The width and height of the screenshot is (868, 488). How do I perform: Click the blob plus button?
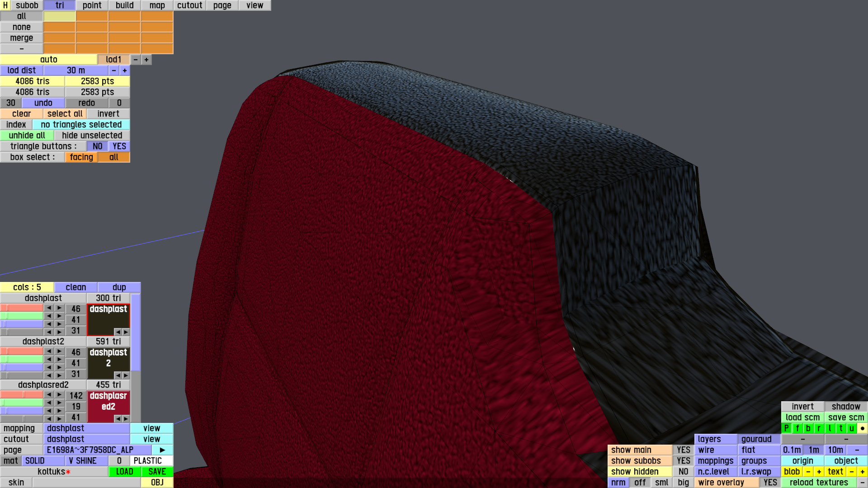tap(819, 471)
